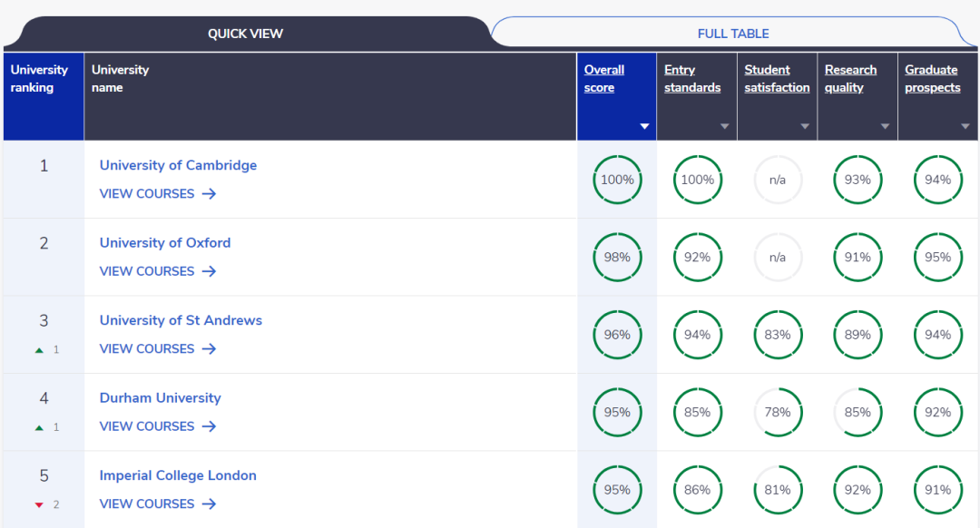Click Oxford overall score 98% circle

coord(617,257)
